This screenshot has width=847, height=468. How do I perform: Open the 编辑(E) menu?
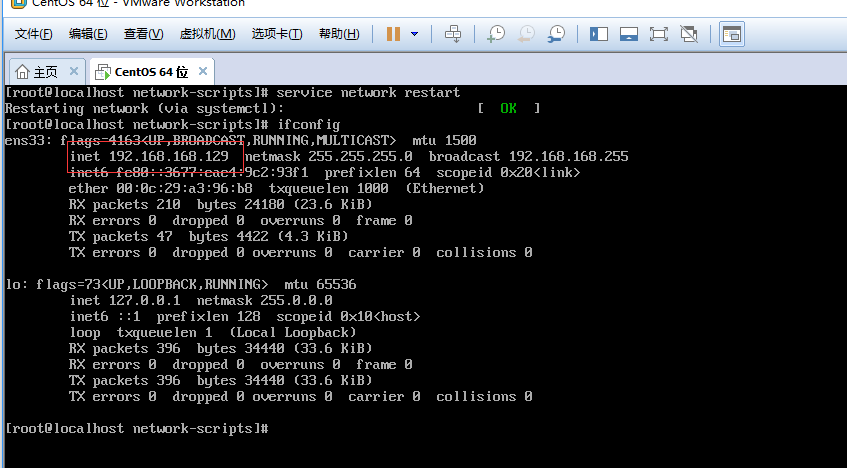click(x=88, y=34)
